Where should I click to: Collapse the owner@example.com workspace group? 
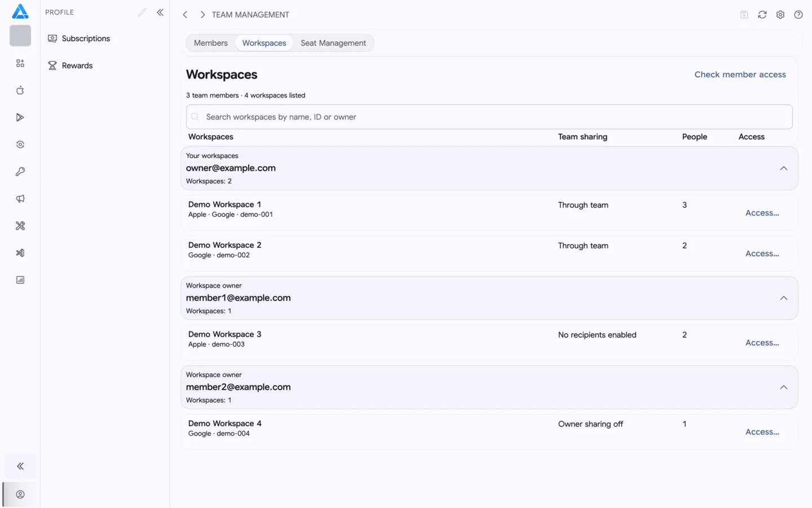(784, 168)
